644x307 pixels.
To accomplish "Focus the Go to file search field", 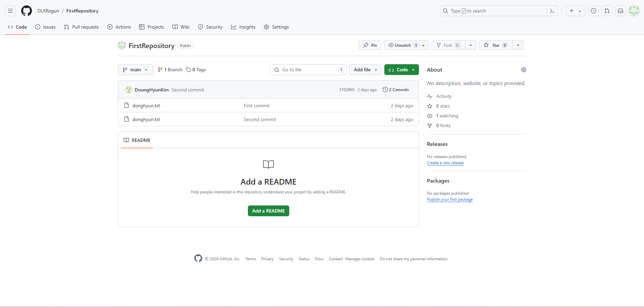I will (x=308, y=70).
